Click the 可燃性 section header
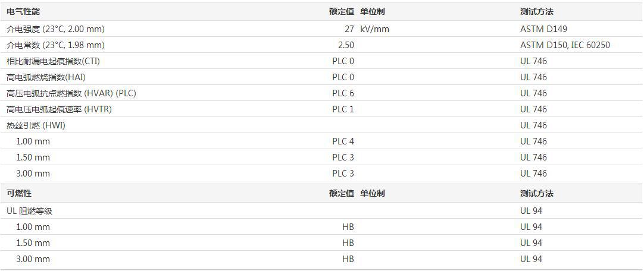 pyautogui.click(x=19, y=193)
